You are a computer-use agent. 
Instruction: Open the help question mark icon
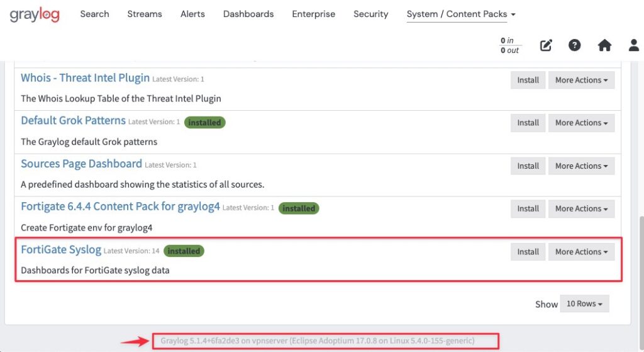[574, 45]
